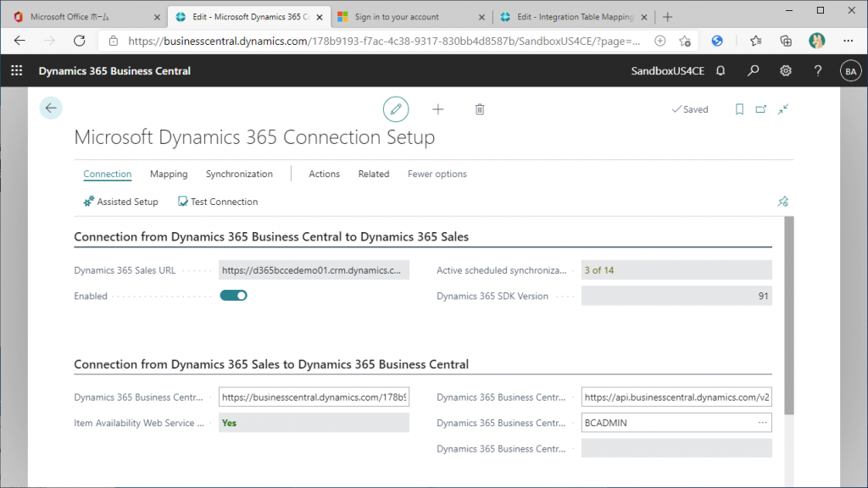Open a new browser tab

(x=668, y=17)
